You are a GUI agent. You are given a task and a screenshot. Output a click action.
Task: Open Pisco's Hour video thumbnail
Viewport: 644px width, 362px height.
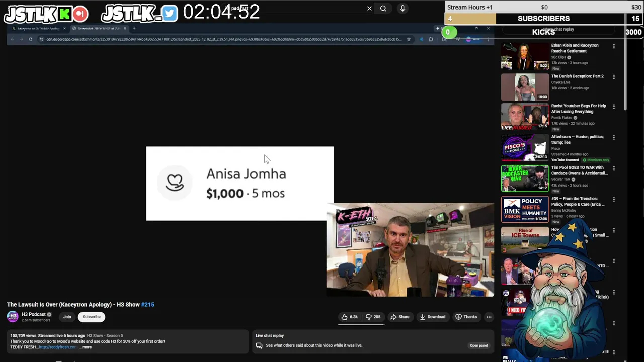pos(525,148)
